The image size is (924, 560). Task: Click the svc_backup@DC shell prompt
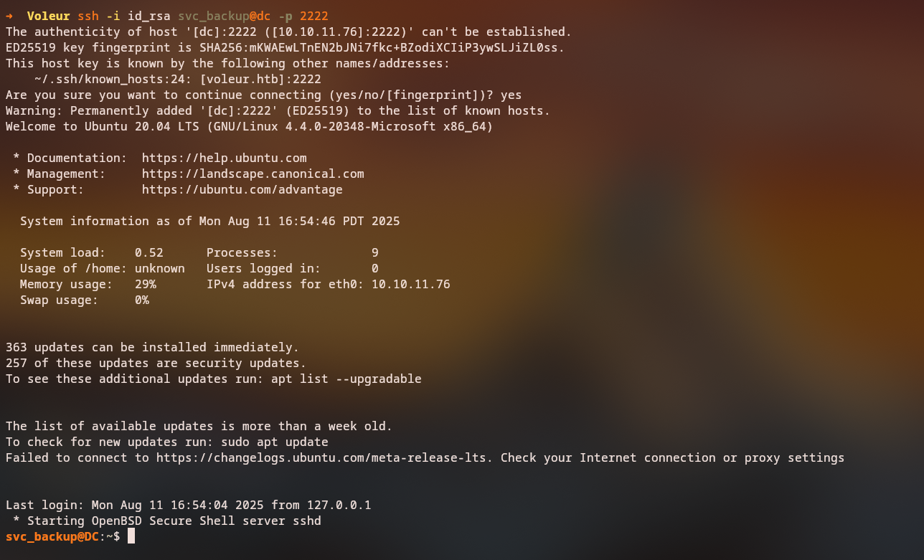point(52,536)
